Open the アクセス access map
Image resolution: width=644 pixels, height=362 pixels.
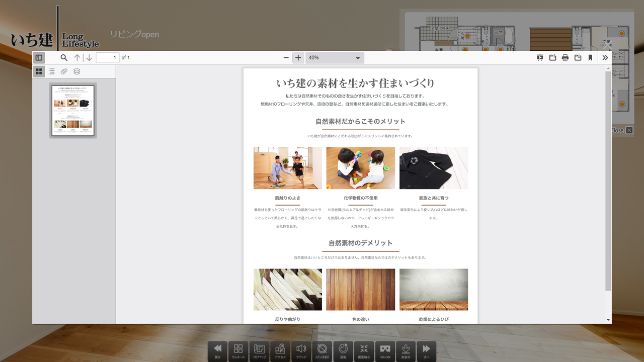[280, 351]
